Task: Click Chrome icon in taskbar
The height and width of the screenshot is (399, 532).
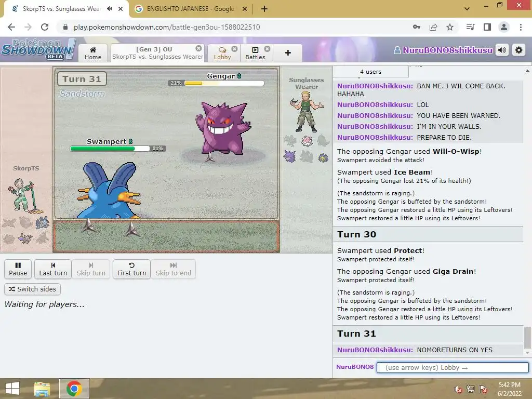Action: [x=74, y=389]
